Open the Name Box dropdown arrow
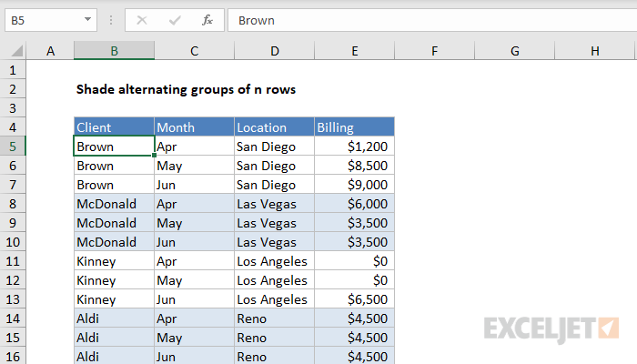The width and height of the screenshot is (637, 364). (87, 19)
